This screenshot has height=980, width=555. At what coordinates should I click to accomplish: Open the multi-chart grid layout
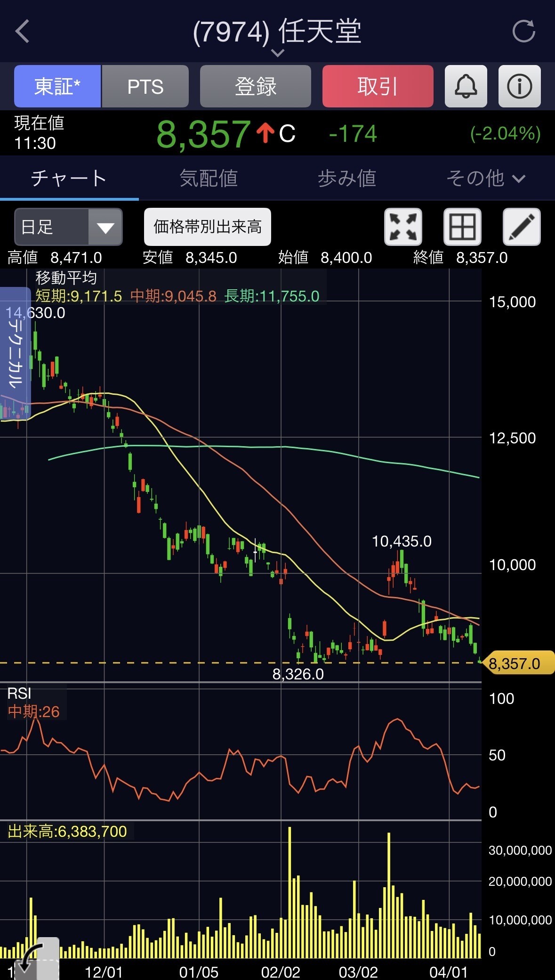(462, 227)
